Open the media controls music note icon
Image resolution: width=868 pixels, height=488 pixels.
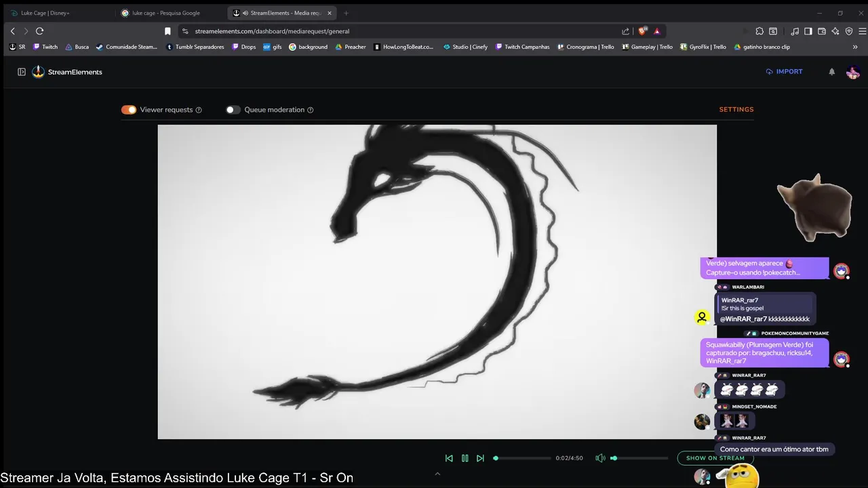(795, 31)
